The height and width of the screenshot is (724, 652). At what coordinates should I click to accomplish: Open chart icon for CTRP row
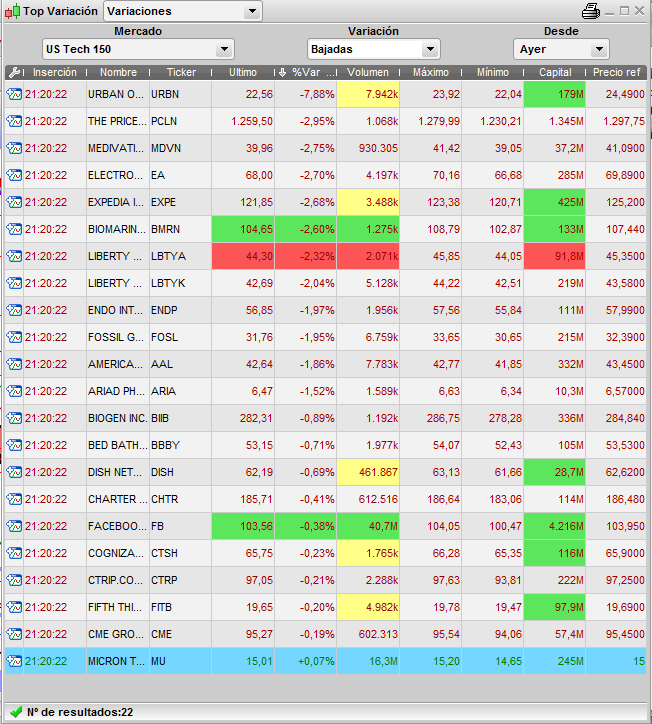14,580
